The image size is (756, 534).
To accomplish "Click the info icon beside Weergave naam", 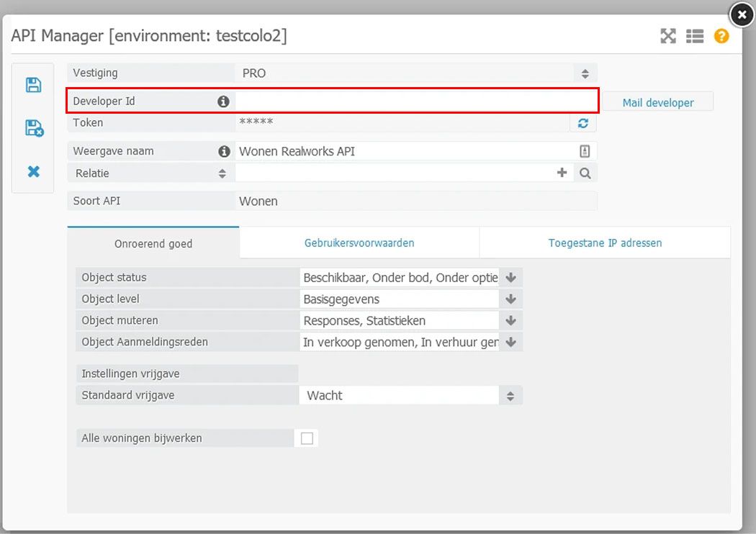I will [224, 151].
